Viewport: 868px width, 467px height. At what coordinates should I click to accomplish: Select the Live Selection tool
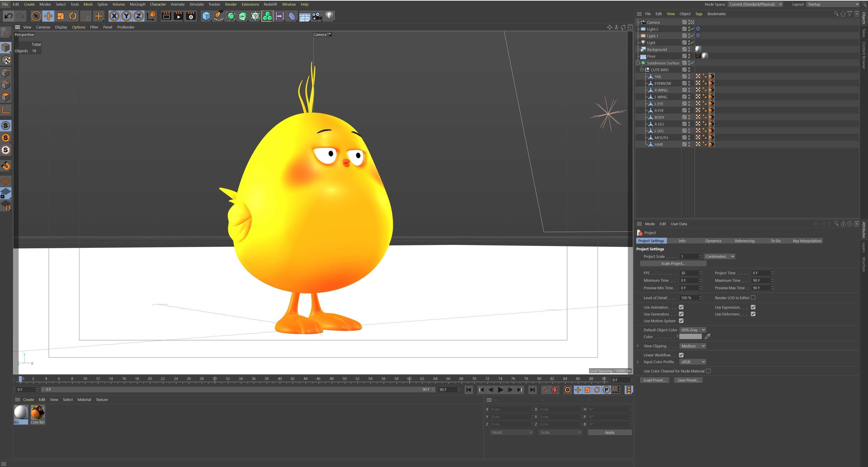pos(36,16)
